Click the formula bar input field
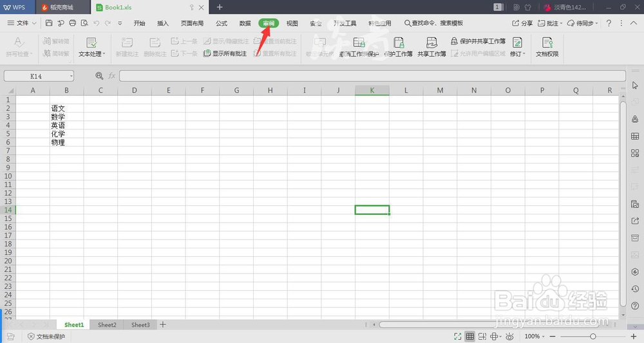644x343 pixels. click(x=372, y=76)
